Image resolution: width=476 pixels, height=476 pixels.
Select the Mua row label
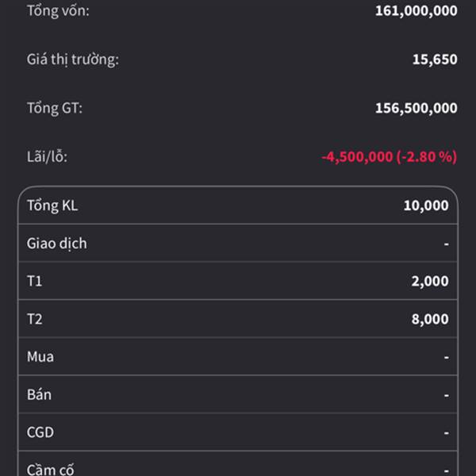click(x=40, y=357)
